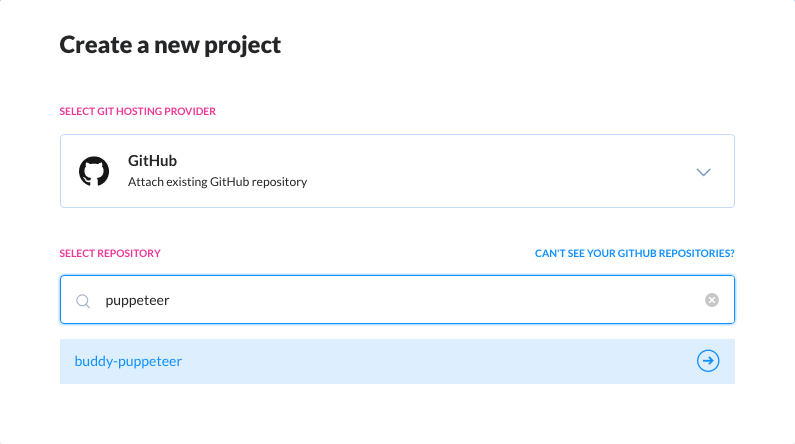Expand the Git hosting provider chevron
Image resolution: width=795 pixels, height=444 pixels.
pyautogui.click(x=703, y=172)
